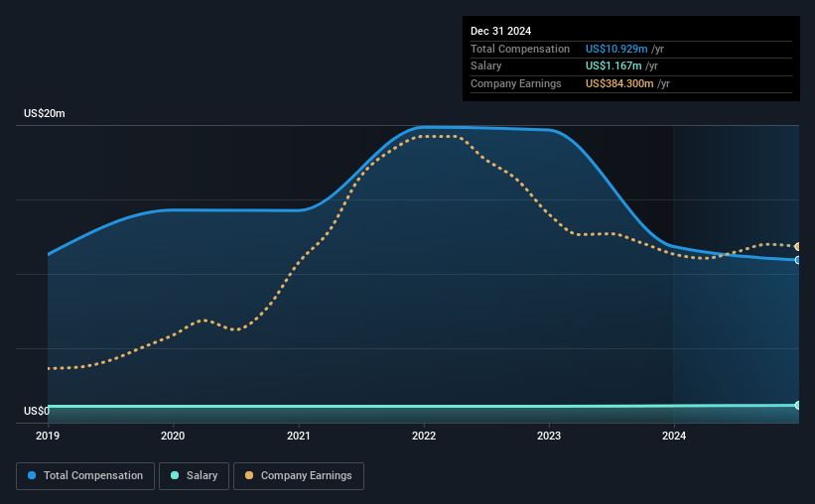Select the orange Company Earnings end data point
Screen dimensions: 815x504
[x=798, y=247]
